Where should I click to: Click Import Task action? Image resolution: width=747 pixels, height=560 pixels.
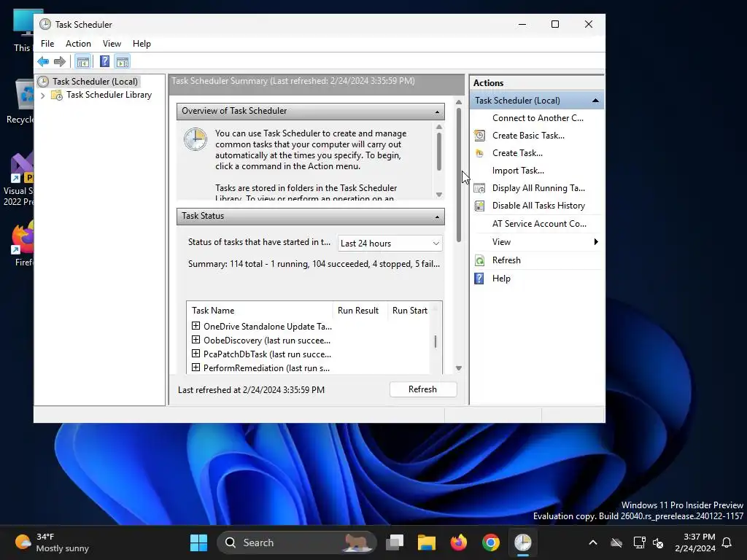pyautogui.click(x=518, y=171)
